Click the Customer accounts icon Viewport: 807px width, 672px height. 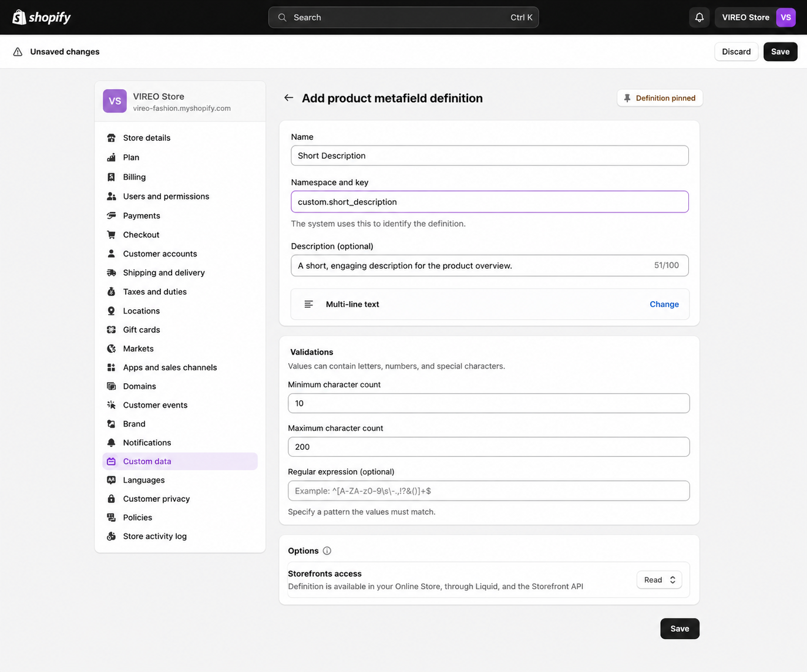(x=111, y=254)
